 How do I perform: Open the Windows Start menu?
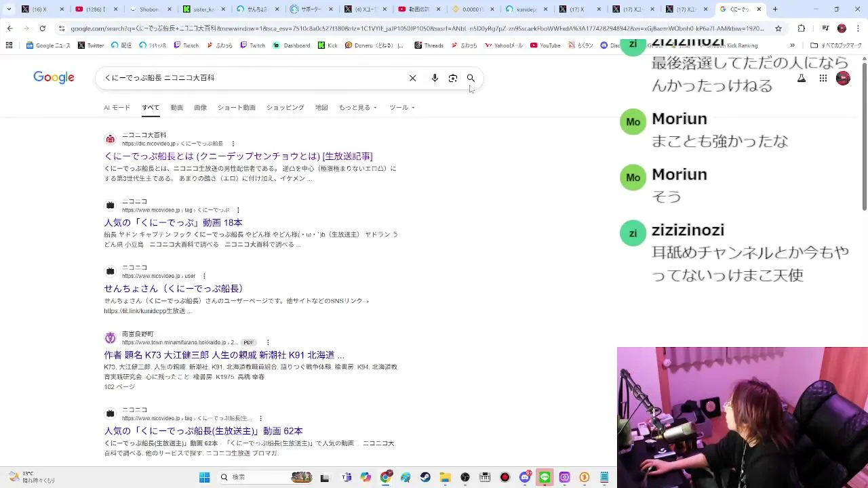point(204,477)
